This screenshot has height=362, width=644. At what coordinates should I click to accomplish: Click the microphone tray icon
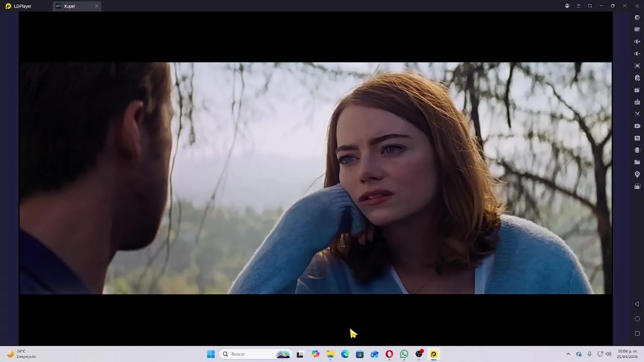590,354
